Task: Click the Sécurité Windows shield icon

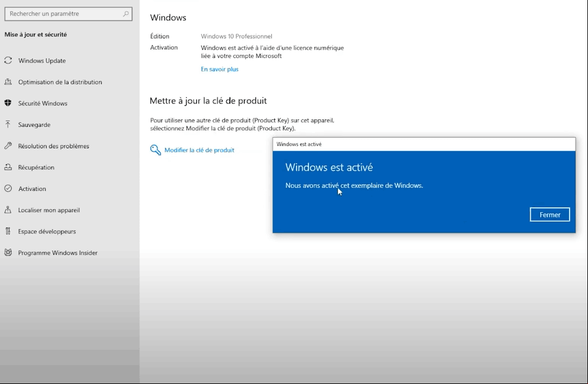Action: pos(8,103)
